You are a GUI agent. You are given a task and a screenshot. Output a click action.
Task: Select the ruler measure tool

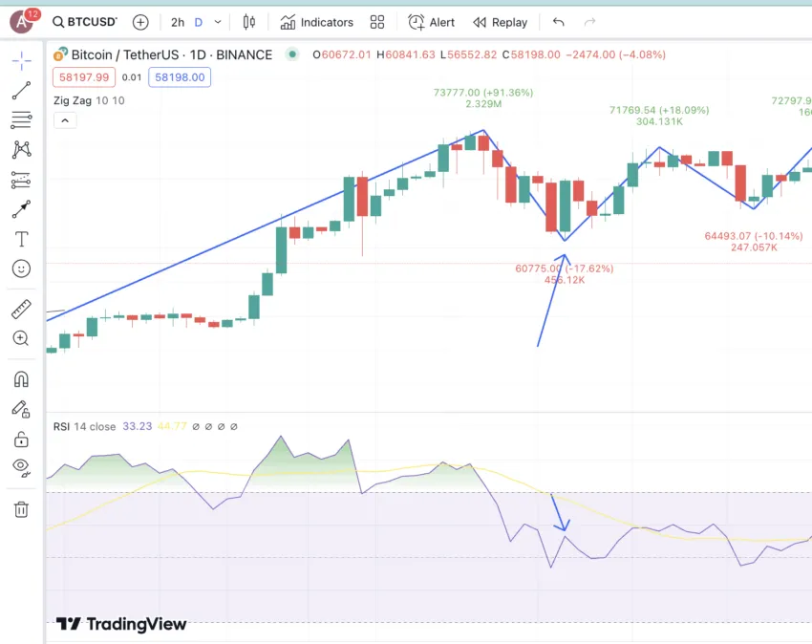(21, 310)
